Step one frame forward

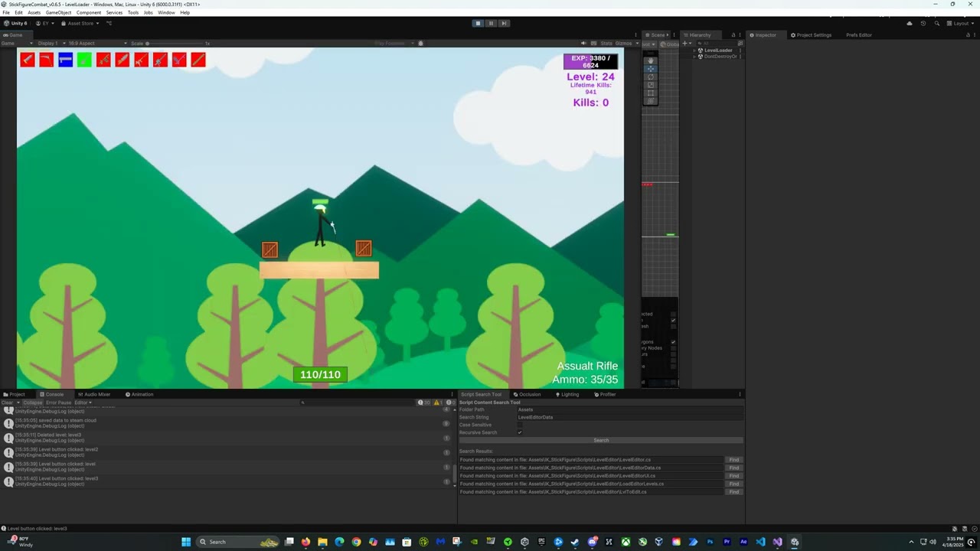[x=504, y=23]
